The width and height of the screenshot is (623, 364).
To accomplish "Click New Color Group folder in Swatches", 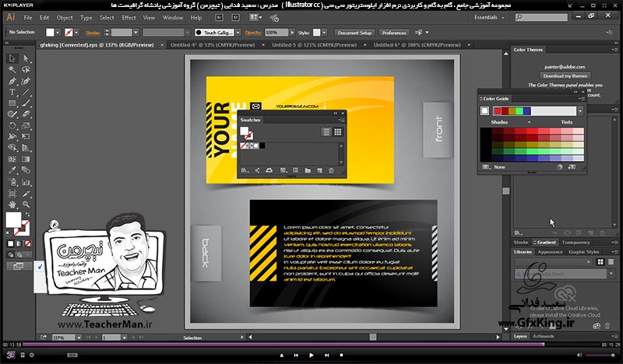I will 308,170.
